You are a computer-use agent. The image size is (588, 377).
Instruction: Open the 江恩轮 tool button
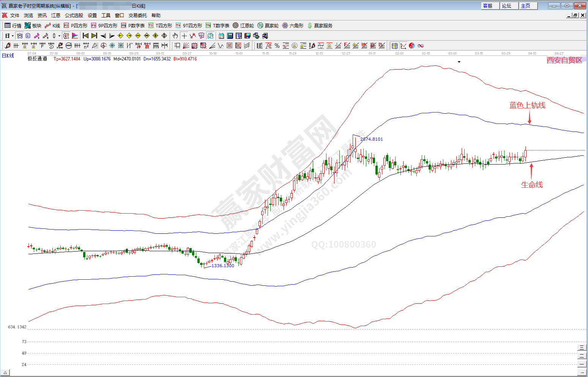pos(243,25)
